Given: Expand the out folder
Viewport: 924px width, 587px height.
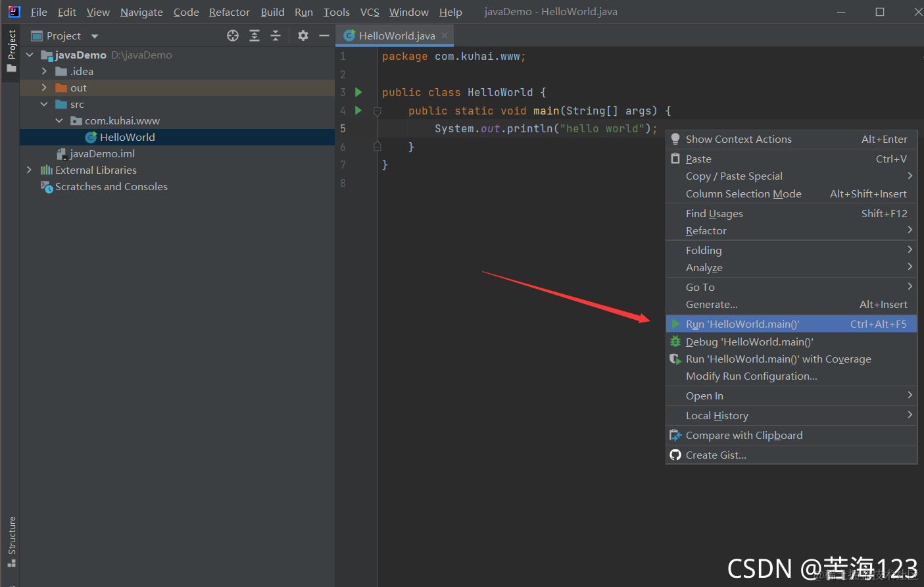Looking at the screenshot, I should pos(44,88).
